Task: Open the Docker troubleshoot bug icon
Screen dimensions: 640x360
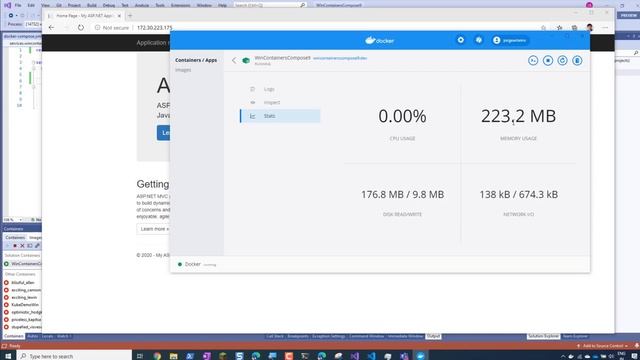Action: (x=479, y=40)
